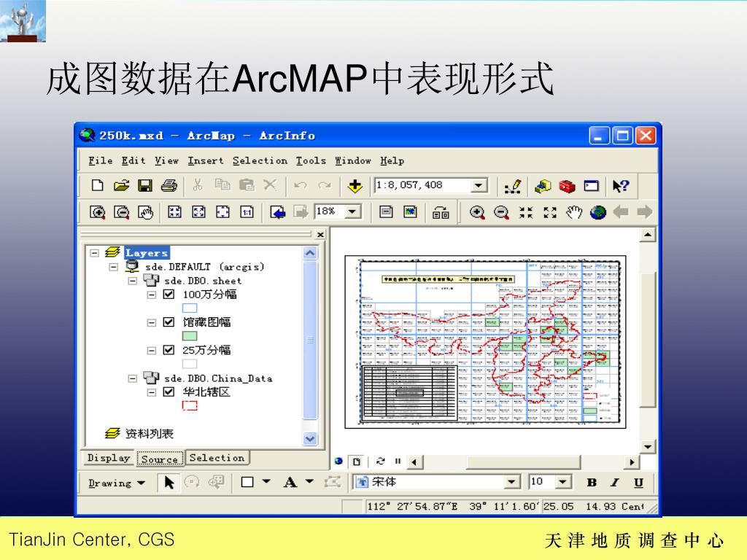Click the Paste clipboard icon

click(x=247, y=184)
